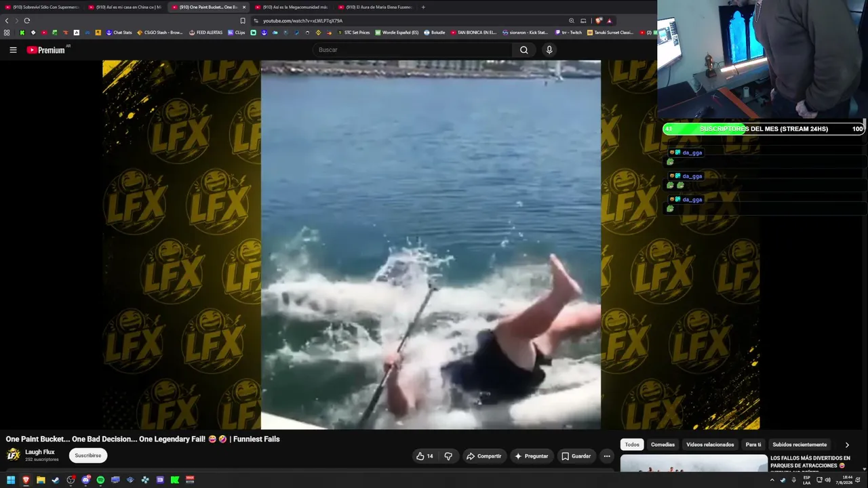Open the Kick app on the taskbar
This screenshot has width=868, height=488.
click(175, 480)
